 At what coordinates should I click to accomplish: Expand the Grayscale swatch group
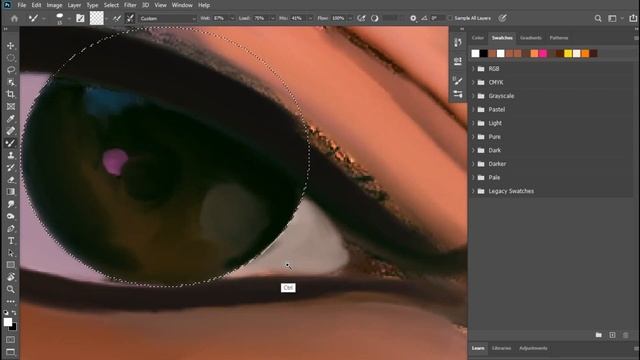[473, 96]
